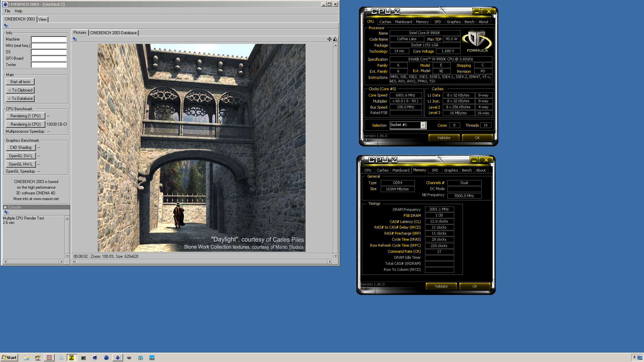Click the triangle zoom icon above the picture
Screen dimensions: 644x362
point(335,39)
